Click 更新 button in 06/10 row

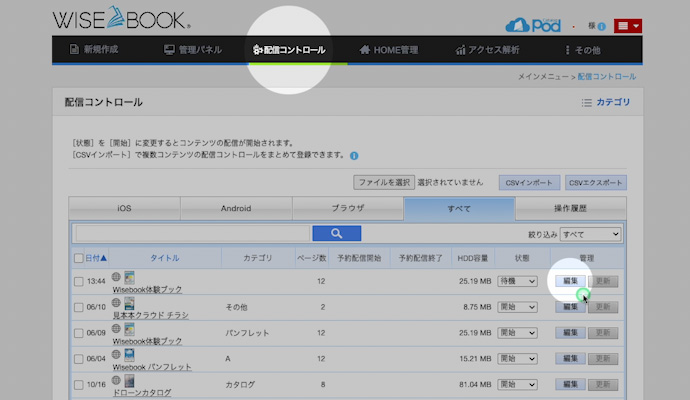click(603, 307)
